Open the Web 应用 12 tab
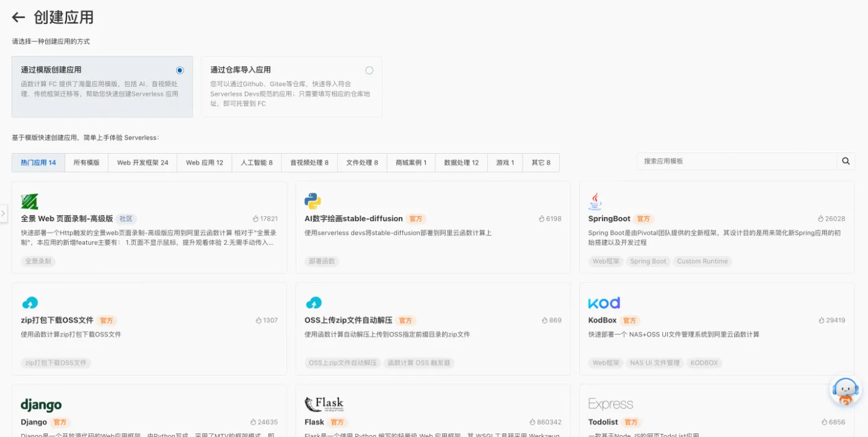This screenshot has height=437, width=868. (205, 163)
